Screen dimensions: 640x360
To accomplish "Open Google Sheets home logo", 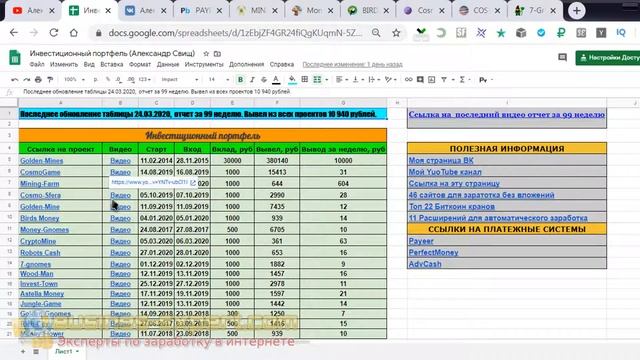I will click(x=15, y=58).
